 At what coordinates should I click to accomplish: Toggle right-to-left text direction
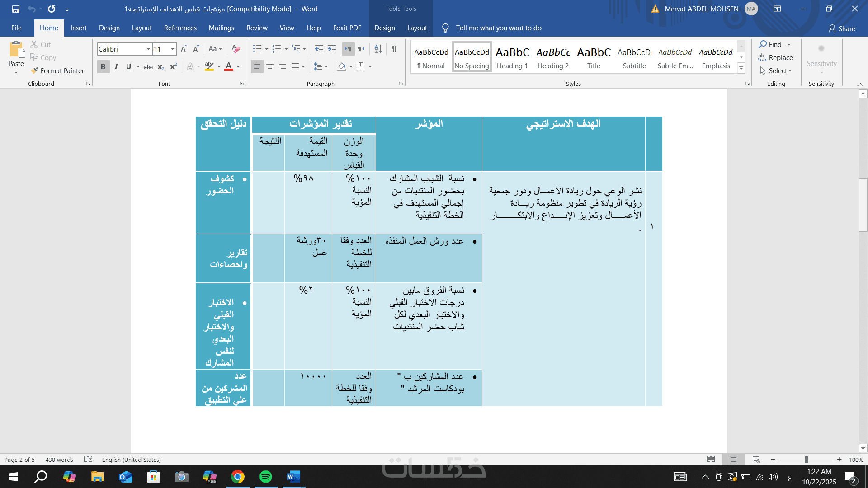click(361, 49)
